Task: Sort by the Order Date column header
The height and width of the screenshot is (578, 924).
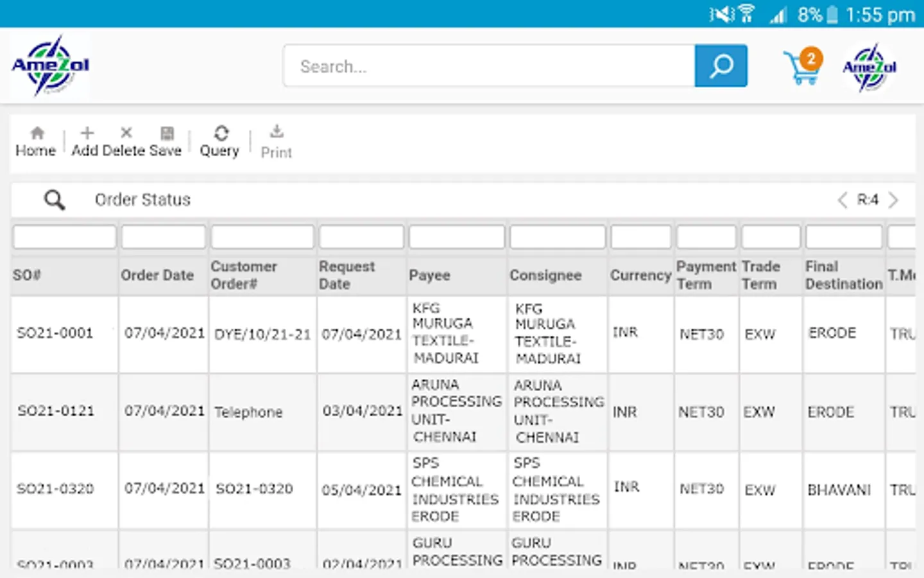Action: point(157,276)
